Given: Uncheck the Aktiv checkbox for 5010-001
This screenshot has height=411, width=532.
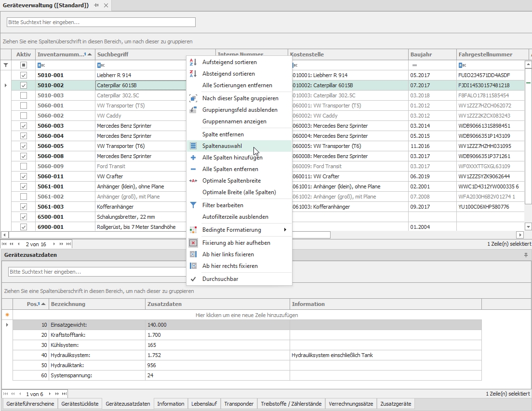Looking at the screenshot, I should (23, 76).
